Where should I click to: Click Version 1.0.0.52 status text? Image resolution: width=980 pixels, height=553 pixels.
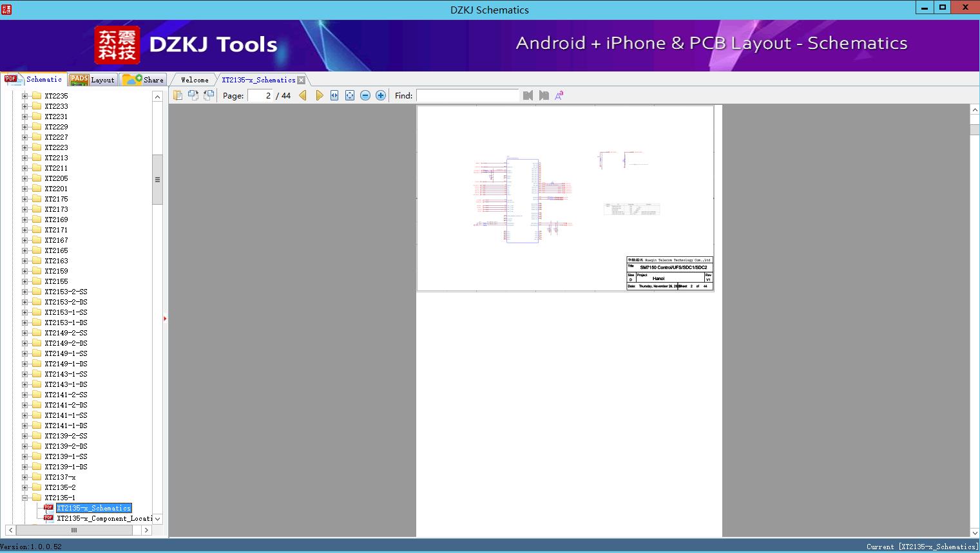point(31,547)
